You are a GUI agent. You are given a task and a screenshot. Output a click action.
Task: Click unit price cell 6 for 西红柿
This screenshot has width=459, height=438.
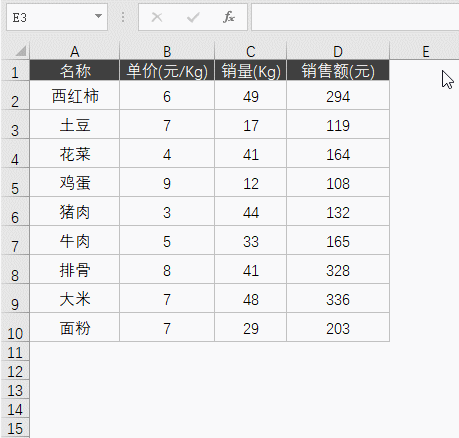pos(167,95)
